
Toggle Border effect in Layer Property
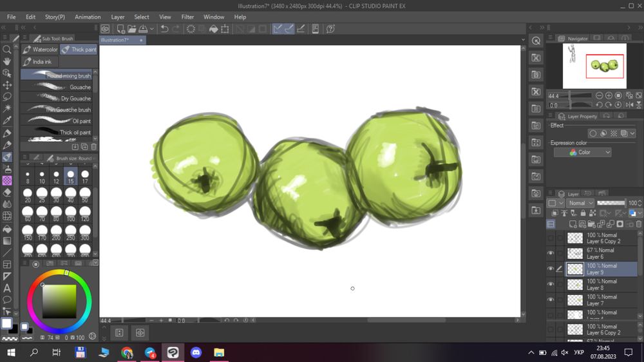point(592,133)
